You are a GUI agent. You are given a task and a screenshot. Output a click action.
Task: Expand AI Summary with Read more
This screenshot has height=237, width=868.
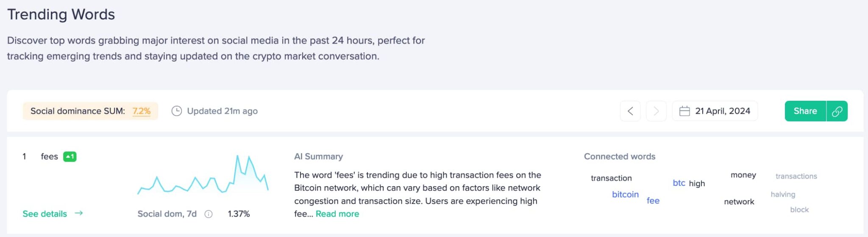pos(337,214)
